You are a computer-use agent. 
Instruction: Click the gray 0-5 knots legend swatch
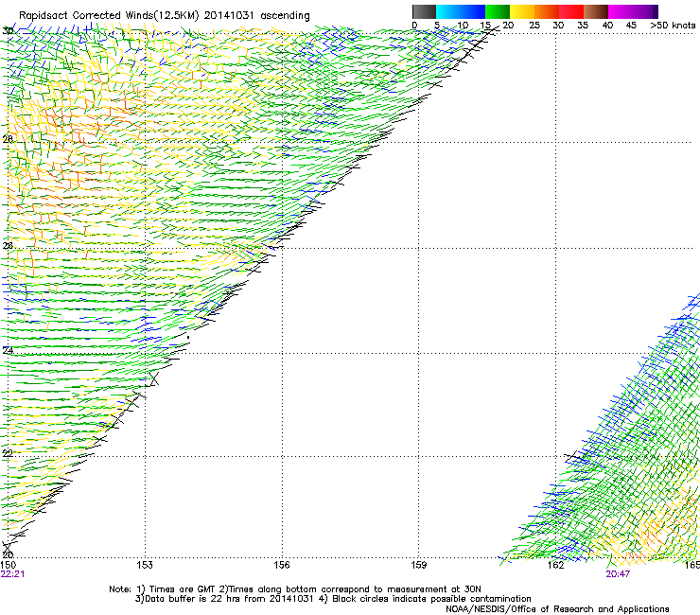424,11
